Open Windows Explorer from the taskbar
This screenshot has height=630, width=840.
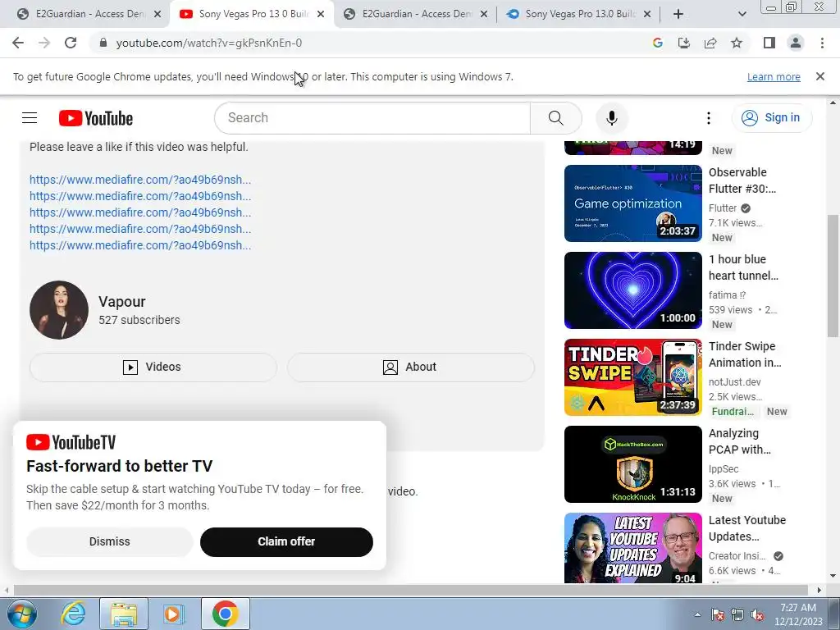124,614
